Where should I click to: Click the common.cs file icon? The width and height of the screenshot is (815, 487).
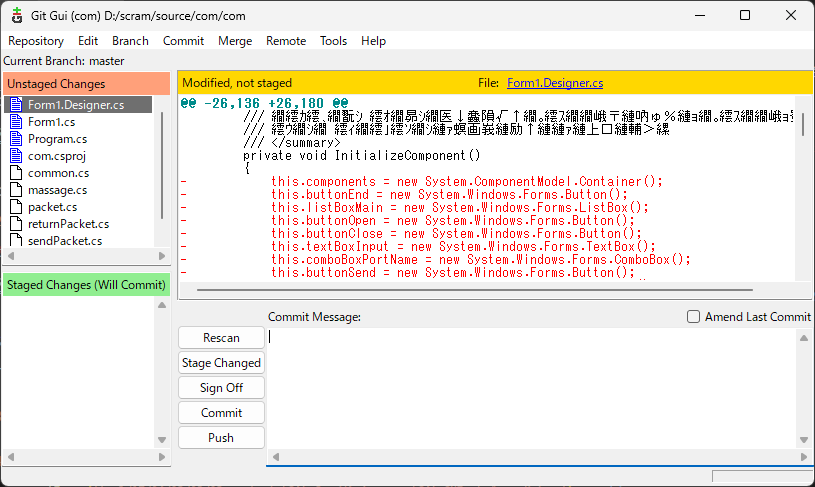pos(16,173)
